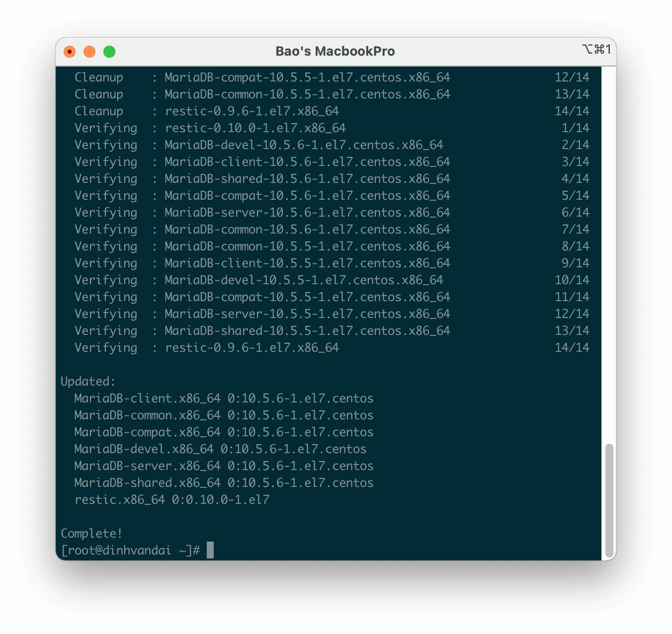Click the restic.x86_64 update entry

171,500
